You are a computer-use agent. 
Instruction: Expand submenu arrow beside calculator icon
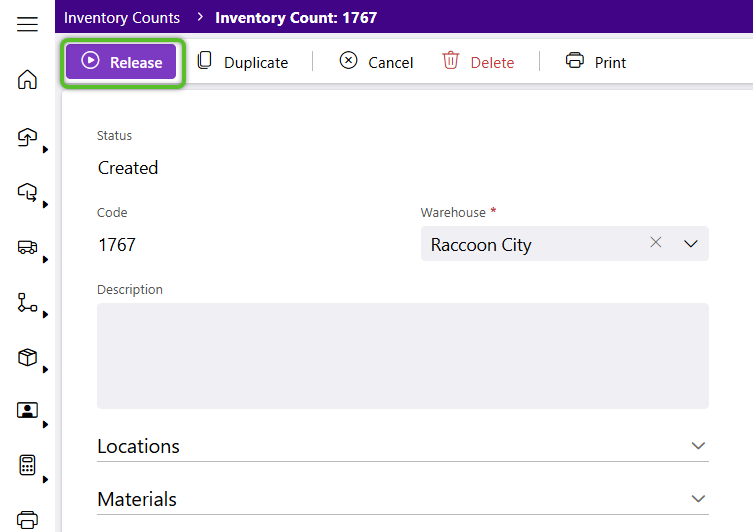(45, 479)
